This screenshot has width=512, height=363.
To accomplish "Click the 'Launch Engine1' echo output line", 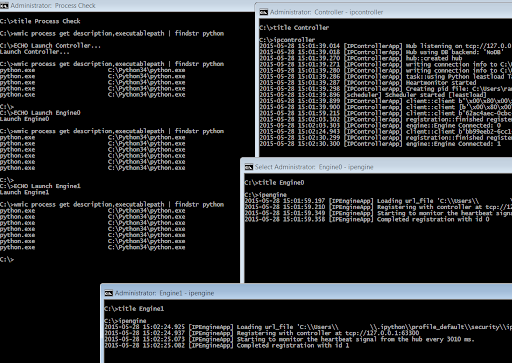I will (24, 192).
